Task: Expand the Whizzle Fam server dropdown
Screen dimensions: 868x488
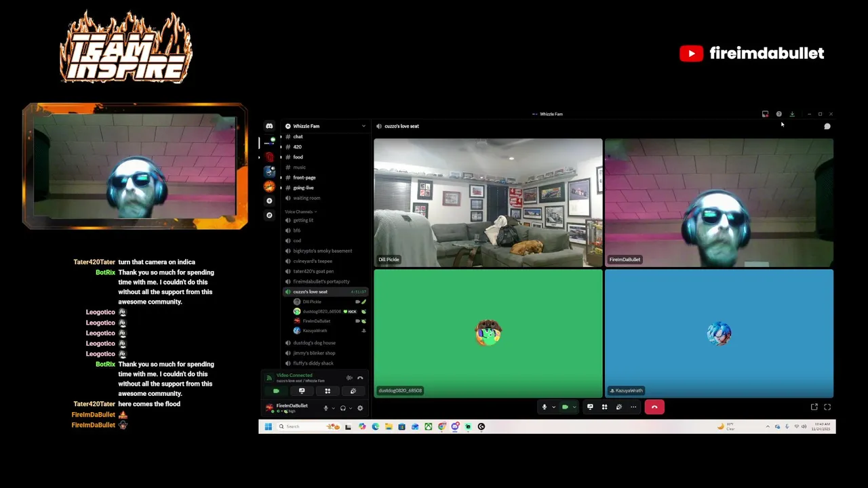Action: 363,126
